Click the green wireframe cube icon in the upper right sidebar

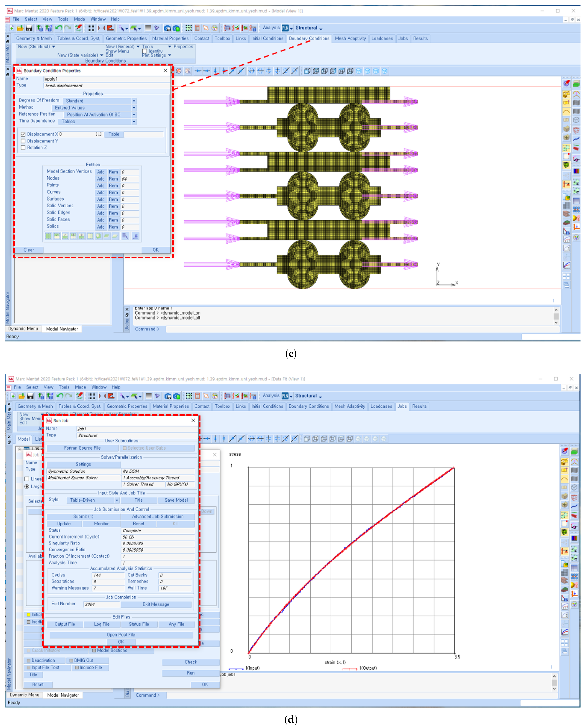click(x=566, y=165)
